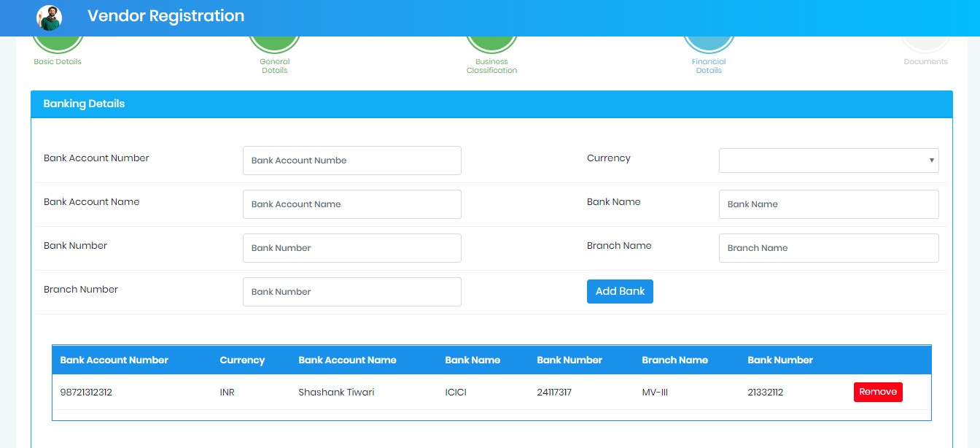Go to the Basic Details step
Image resolution: width=980 pixels, height=448 pixels.
pos(58,51)
